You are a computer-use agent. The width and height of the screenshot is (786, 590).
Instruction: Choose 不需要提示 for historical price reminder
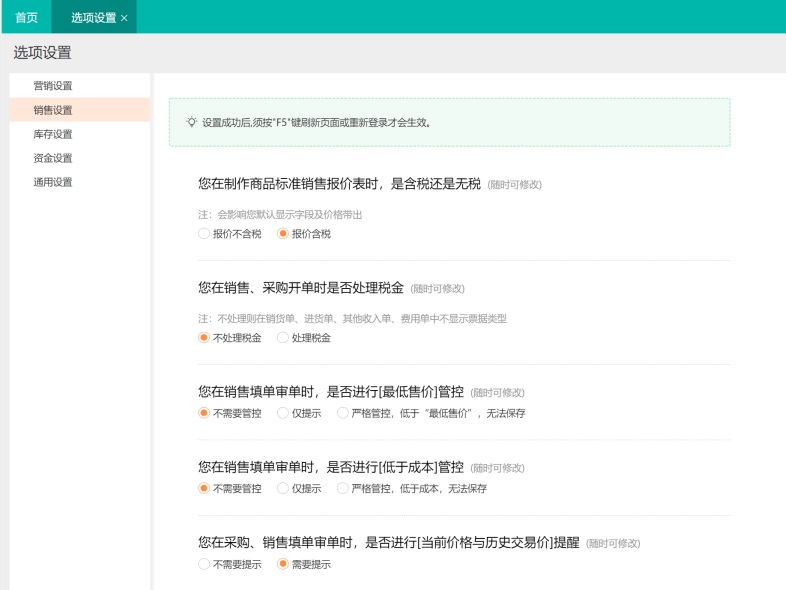[204, 565]
